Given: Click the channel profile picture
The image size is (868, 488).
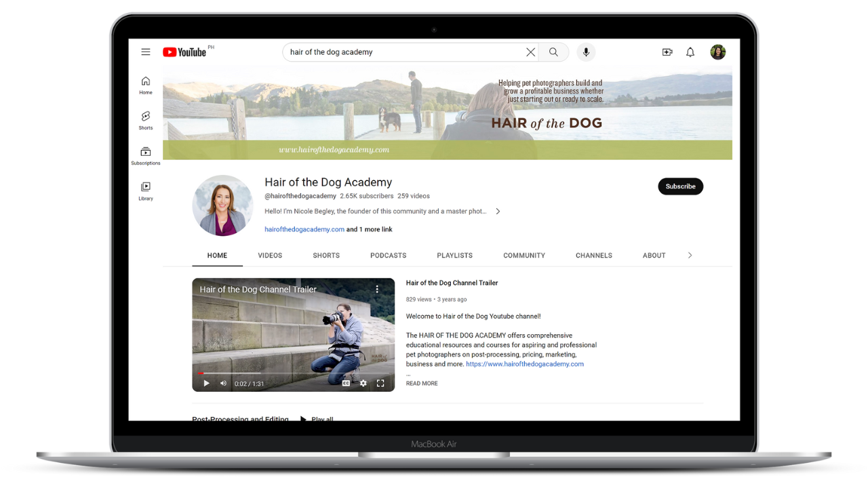Looking at the screenshot, I should 222,205.
